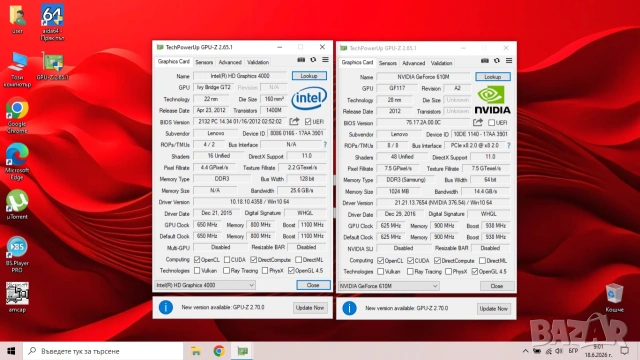Toggle the CUDA checkbox in NVIDIA GPU-Z
The height and width of the screenshot is (360, 640).
tap(411, 260)
